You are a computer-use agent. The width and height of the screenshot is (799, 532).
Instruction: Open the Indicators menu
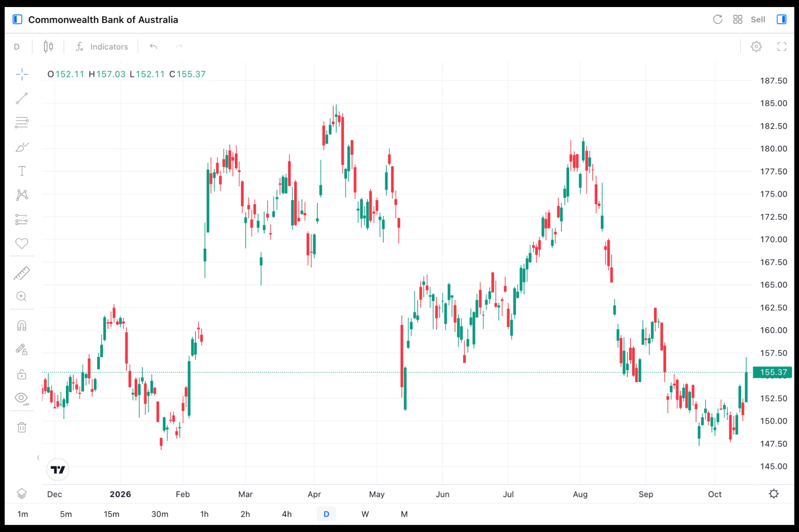pos(102,47)
